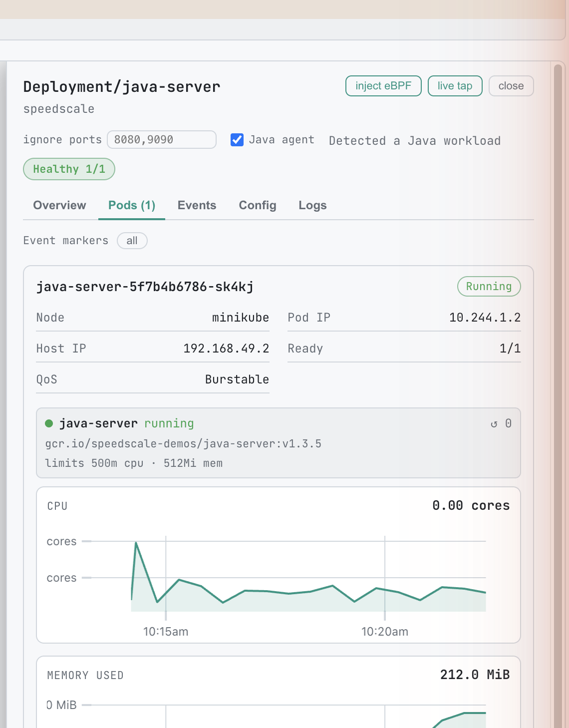Click the memory value 212.0 MiB
The height and width of the screenshot is (728, 569).
coord(475,675)
